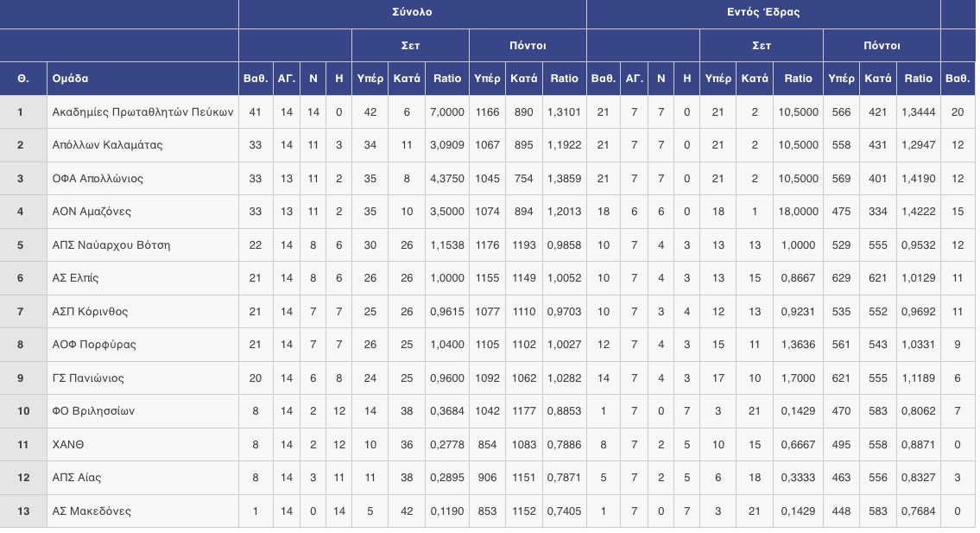Click home set ratio 1,7000

click(x=798, y=378)
